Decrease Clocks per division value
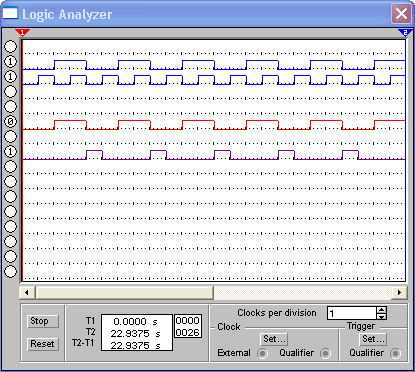This screenshot has width=415, height=372. pyautogui.click(x=382, y=316)
